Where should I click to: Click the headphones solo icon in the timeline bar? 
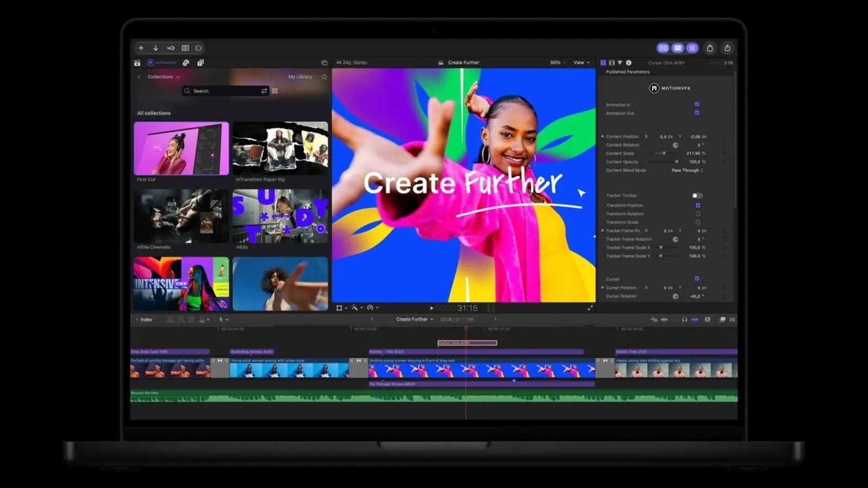pyautogui.click(x=684, y=320)
